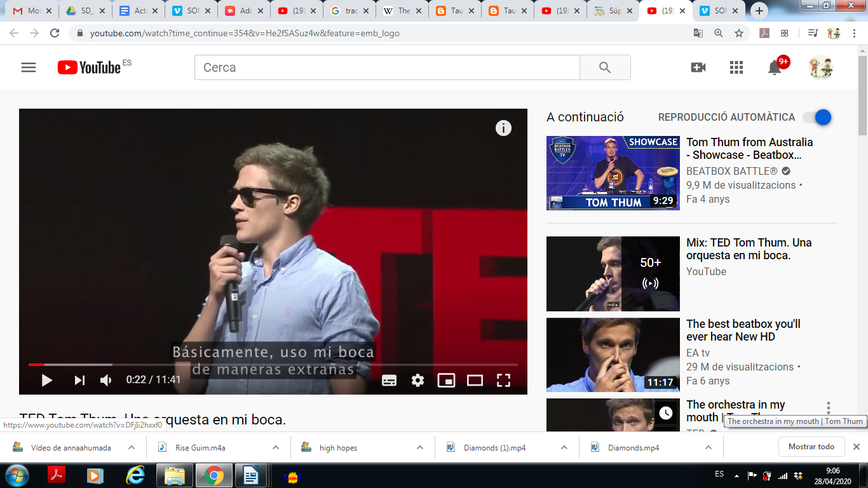Open the create video camera icon
Image resolution: width=868 pixels, height=488 pixels.
point(698,67)
